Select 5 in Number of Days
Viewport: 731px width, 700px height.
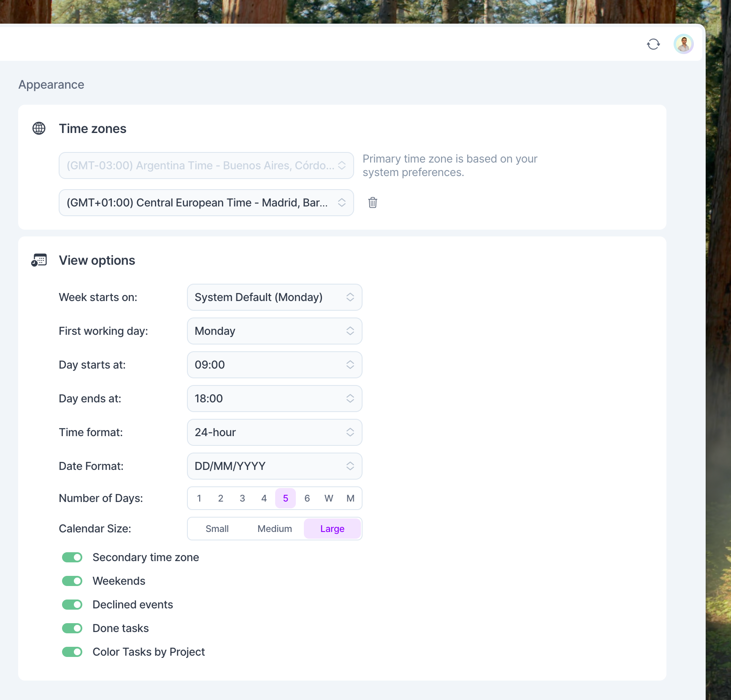pyautogui.click(x=286, y=498)
